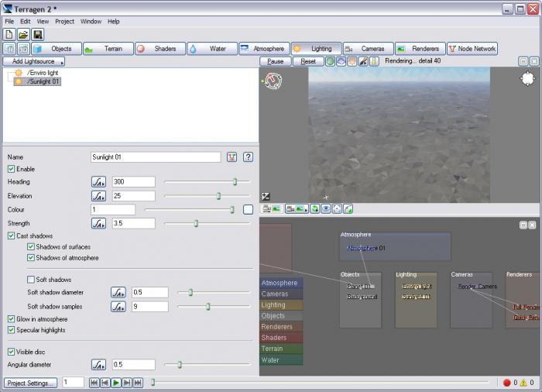Toggle Cast shadows checkbox
The height and width of the screenshot is (392, 542).
click(x=11, y=236)
